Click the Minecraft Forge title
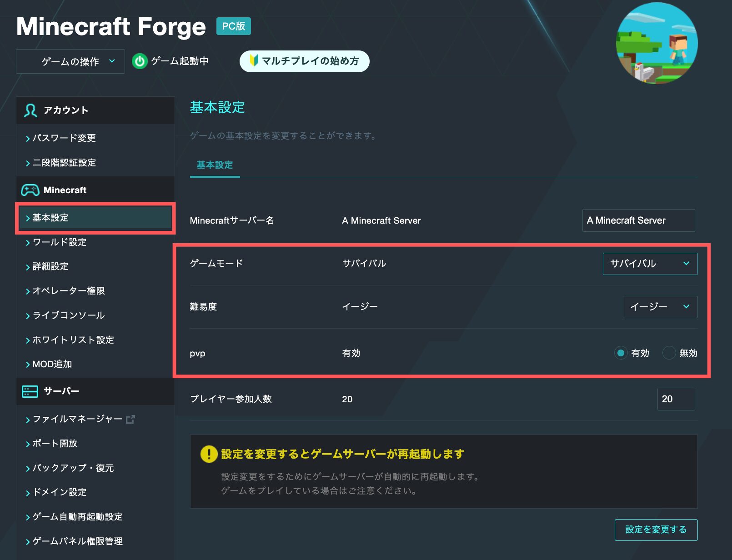The width and height of the screenshot is (732, 560). [111, 26]
